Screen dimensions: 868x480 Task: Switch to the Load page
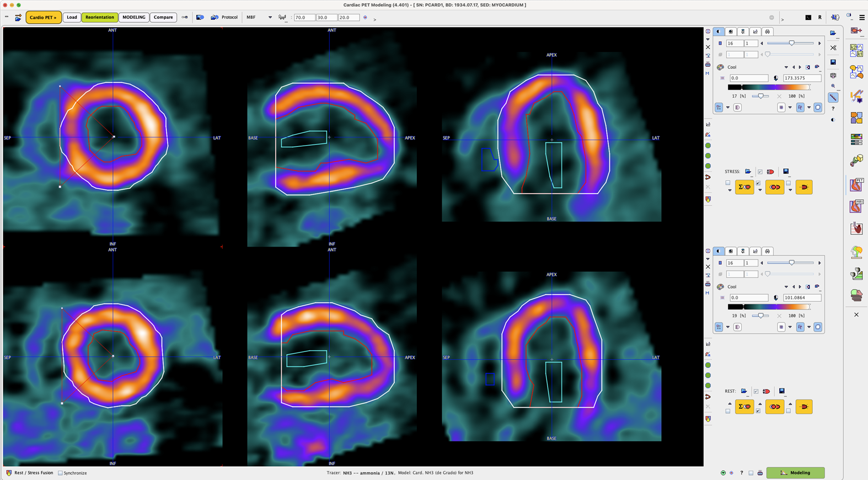click(x=72, y=17)
